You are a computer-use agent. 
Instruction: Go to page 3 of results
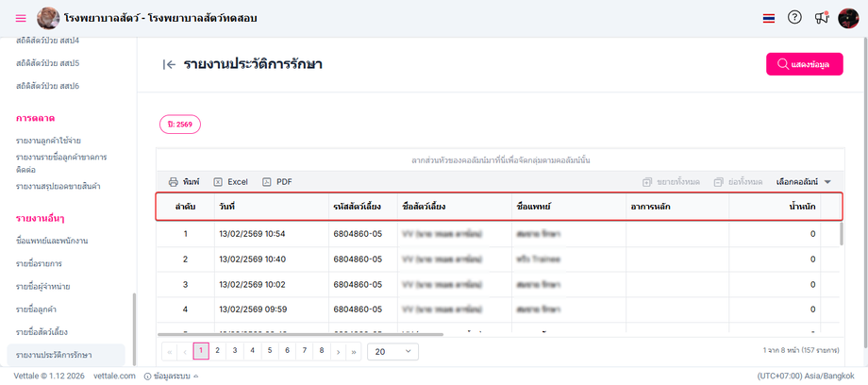[235, 351]
